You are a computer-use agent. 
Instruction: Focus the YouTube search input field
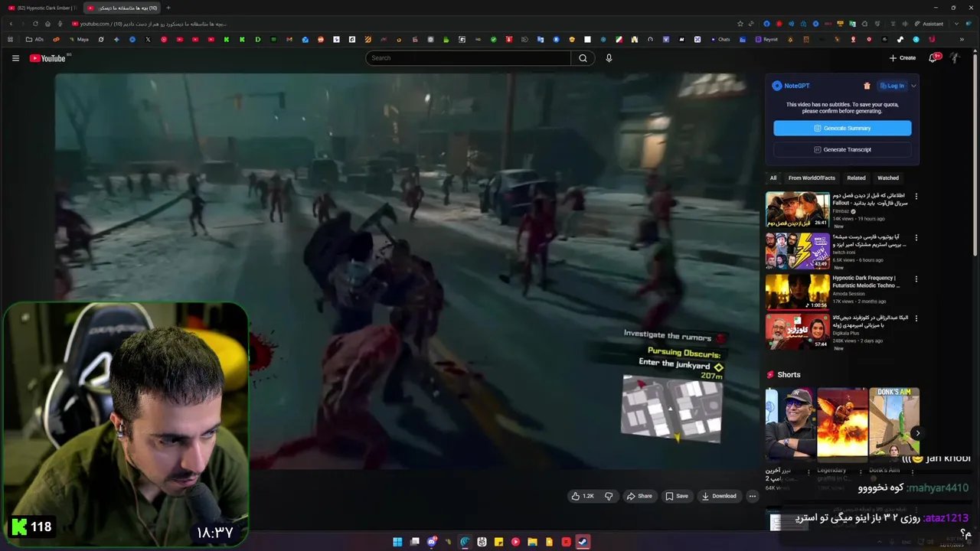[x=469, y=58]
